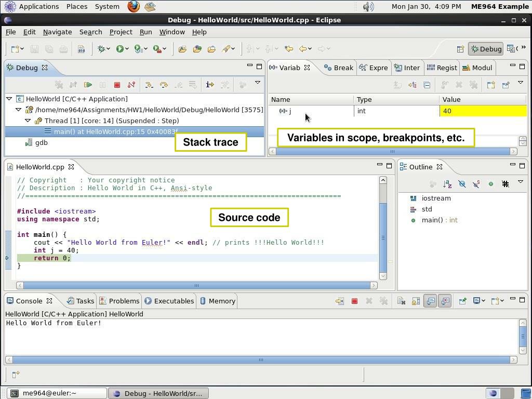Toggle Instruction Stepping Mode icon
Screen dimensions: 532x399
[210, 85]
